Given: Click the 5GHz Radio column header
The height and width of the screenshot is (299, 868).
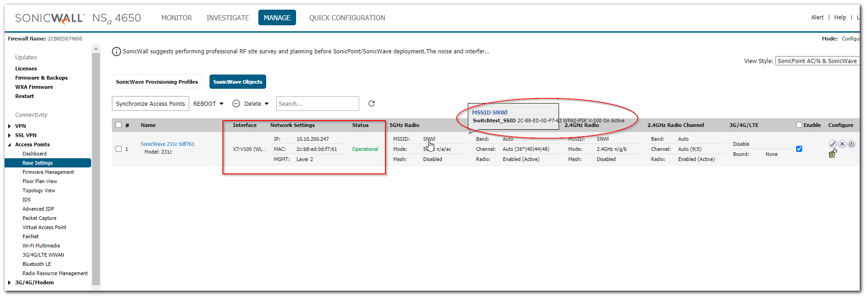Looking at the screenshot, I should pos(404,125).
